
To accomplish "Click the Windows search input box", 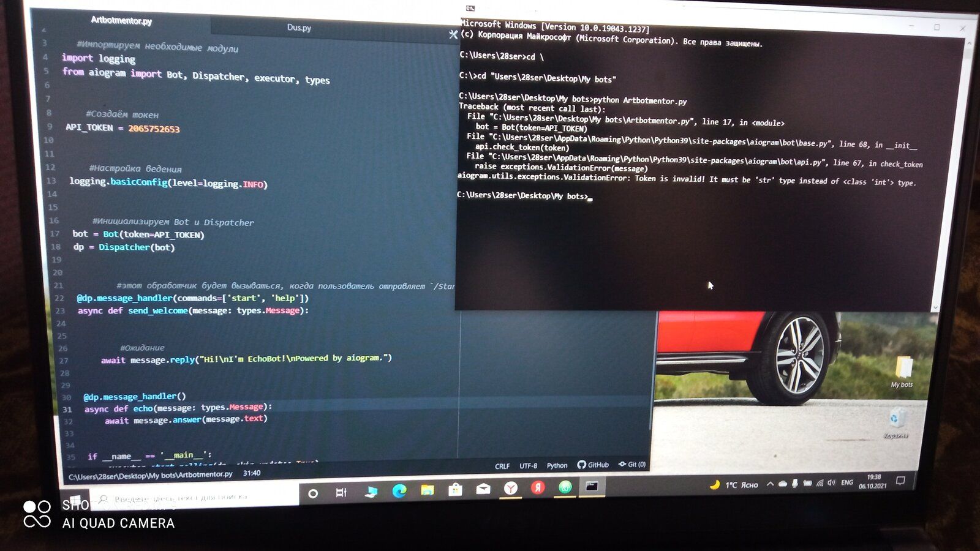I will [x=196, y=498].
